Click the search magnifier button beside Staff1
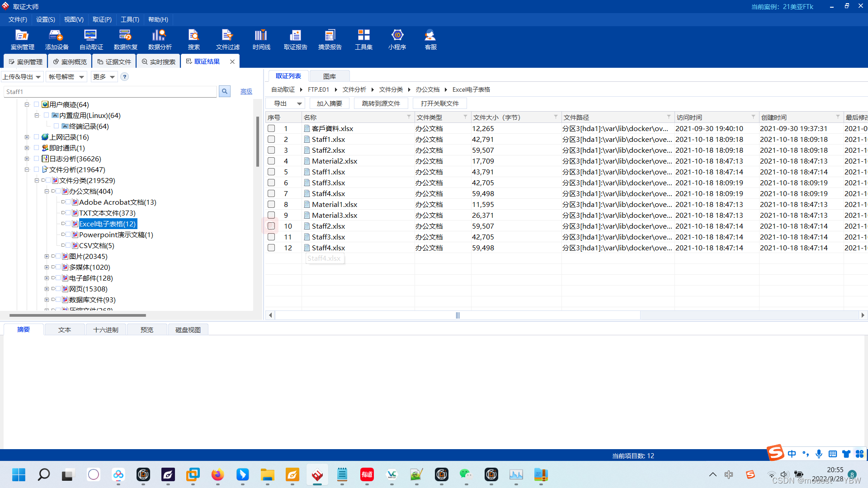Screen dimensions: 868x488 tap(225, 91)
